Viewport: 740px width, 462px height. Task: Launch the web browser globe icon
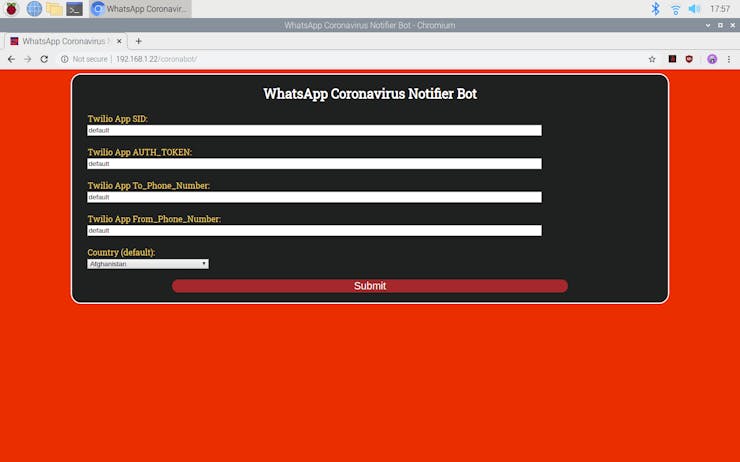[x=34, y=8]
